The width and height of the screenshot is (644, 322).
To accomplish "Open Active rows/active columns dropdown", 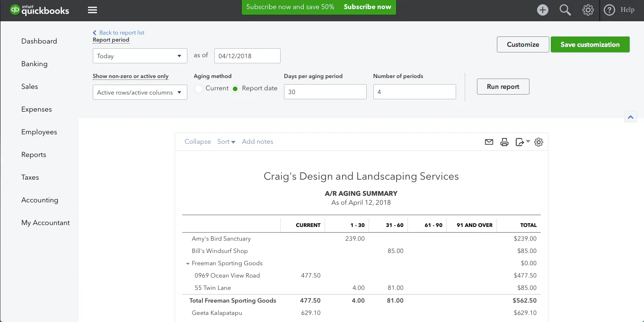I will click(x=140, y=92).
